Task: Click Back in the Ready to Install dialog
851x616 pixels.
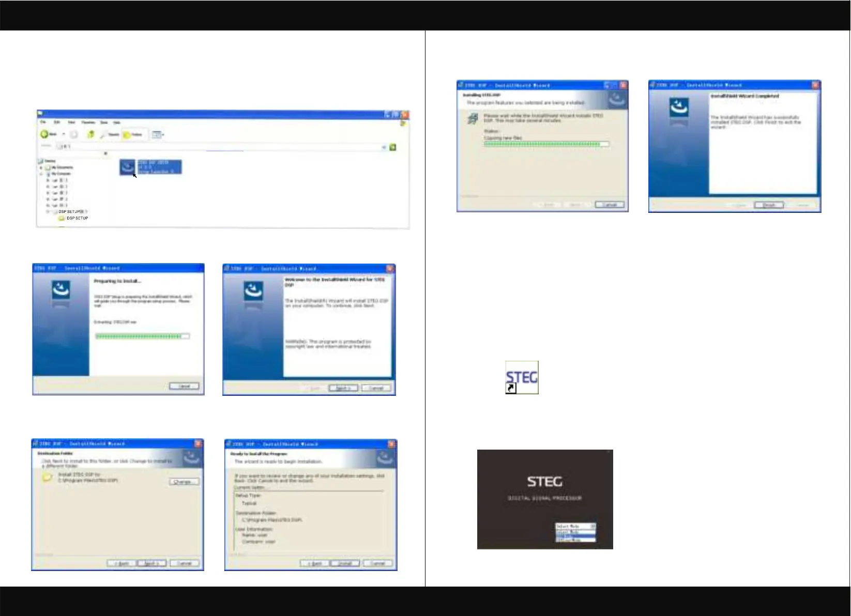Action: 315,563
